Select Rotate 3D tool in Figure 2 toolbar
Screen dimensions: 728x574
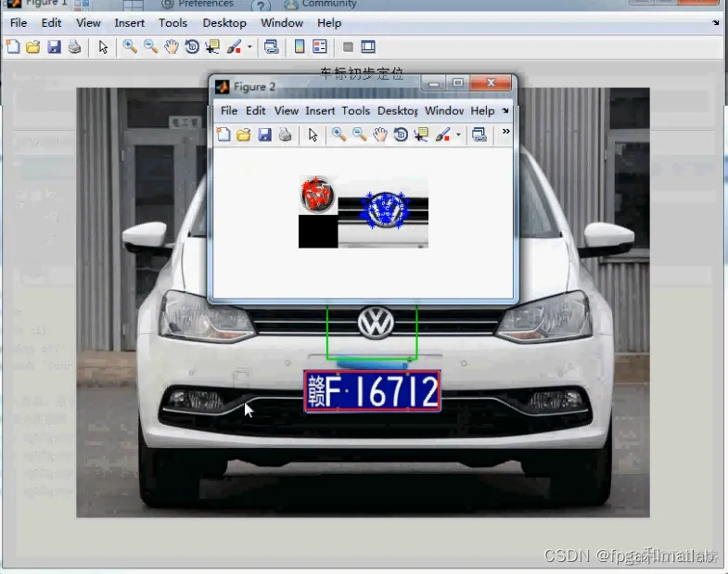point(401,134)
